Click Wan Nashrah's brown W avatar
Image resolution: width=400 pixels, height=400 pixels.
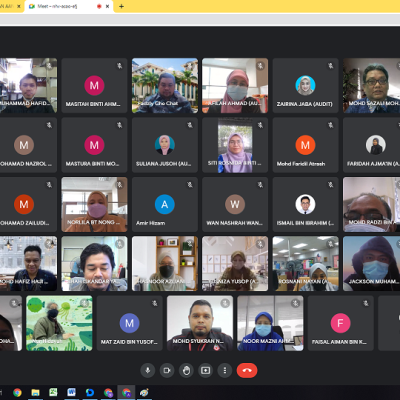click(x=235, y=204)
